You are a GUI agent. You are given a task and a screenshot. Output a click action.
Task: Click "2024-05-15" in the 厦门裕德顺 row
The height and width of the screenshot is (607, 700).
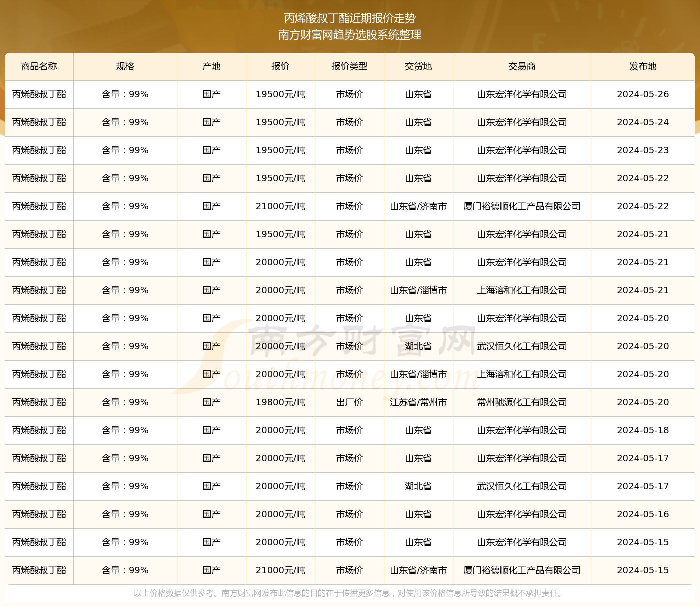(x=643, y=570)
